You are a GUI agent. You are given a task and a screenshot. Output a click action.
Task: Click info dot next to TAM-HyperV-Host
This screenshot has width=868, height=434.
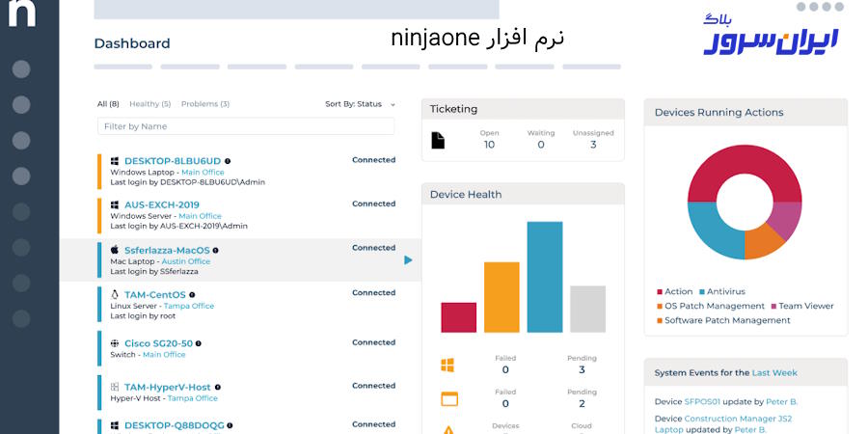(218, 387)
